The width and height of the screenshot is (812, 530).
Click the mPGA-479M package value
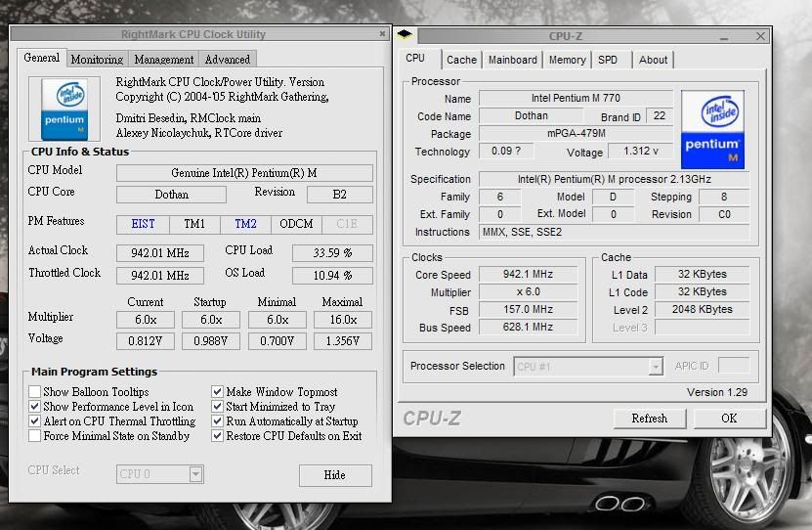coord(576,133)
